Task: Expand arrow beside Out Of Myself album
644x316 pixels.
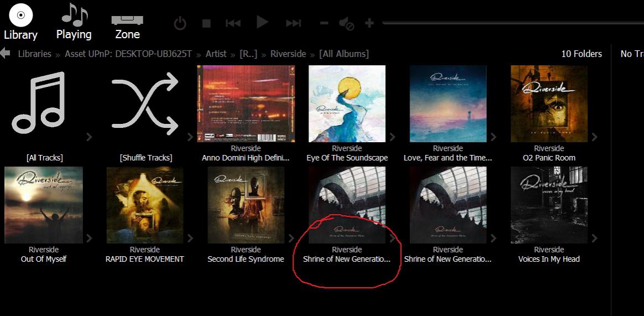Action: [89, 238]
